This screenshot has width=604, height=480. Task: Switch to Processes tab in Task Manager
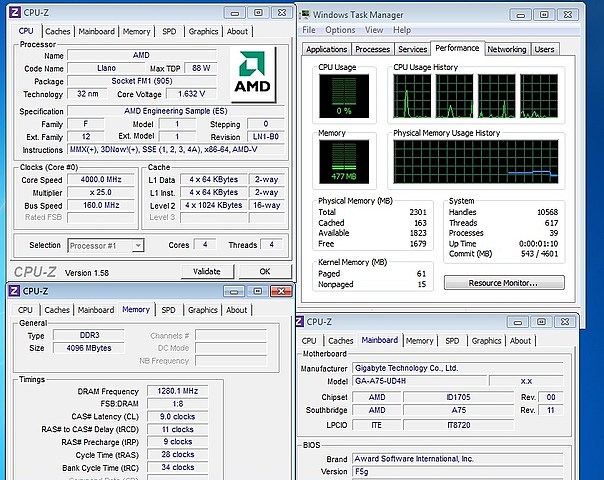pyautogui.click(x=372, y=49)
